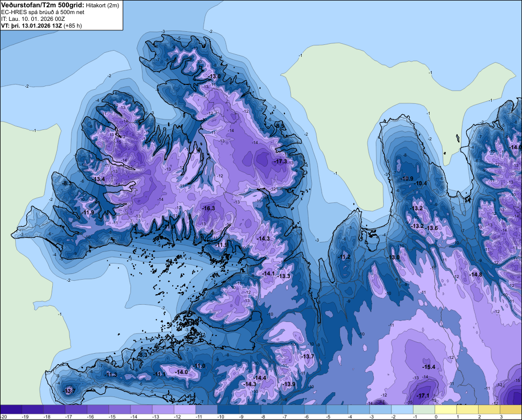
Task: Click the -13.9 temperature value
Action: [289, 384]
